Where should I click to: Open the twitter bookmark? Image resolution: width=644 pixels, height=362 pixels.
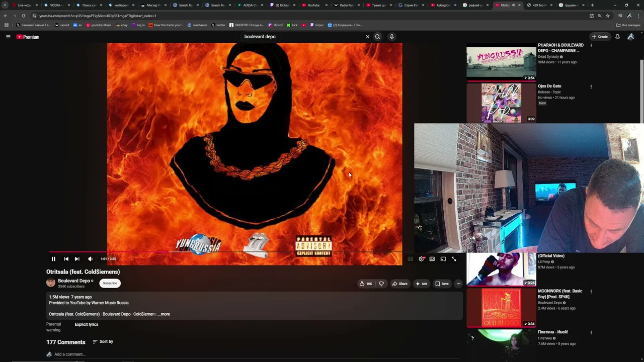click(218, 25)
